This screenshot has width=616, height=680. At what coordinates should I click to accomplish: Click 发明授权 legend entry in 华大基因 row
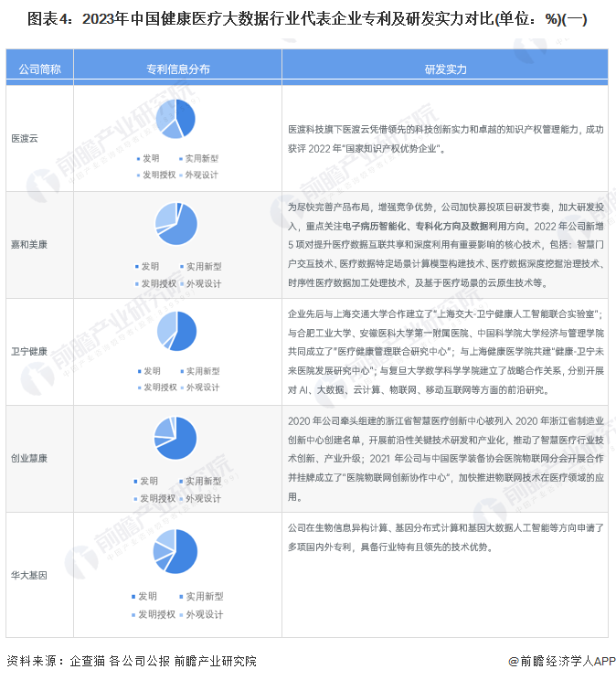[154, 614]
